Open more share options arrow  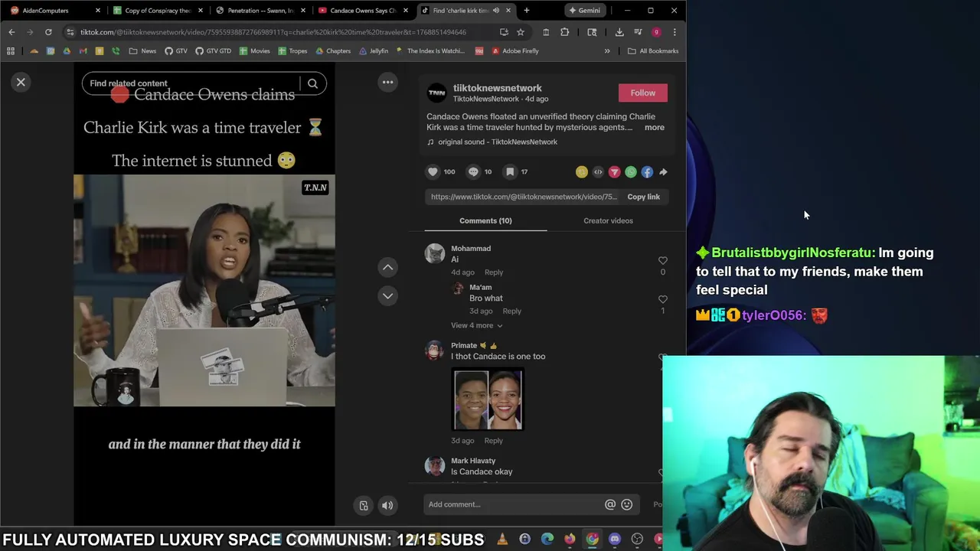pyautogui.click(x=663, y=172)
